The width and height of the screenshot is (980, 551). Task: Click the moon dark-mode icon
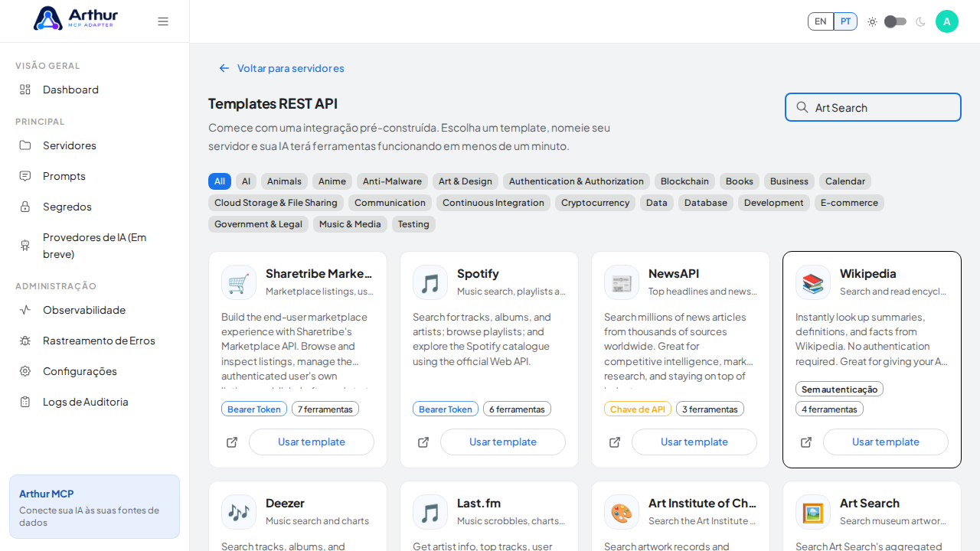[920, 21]
